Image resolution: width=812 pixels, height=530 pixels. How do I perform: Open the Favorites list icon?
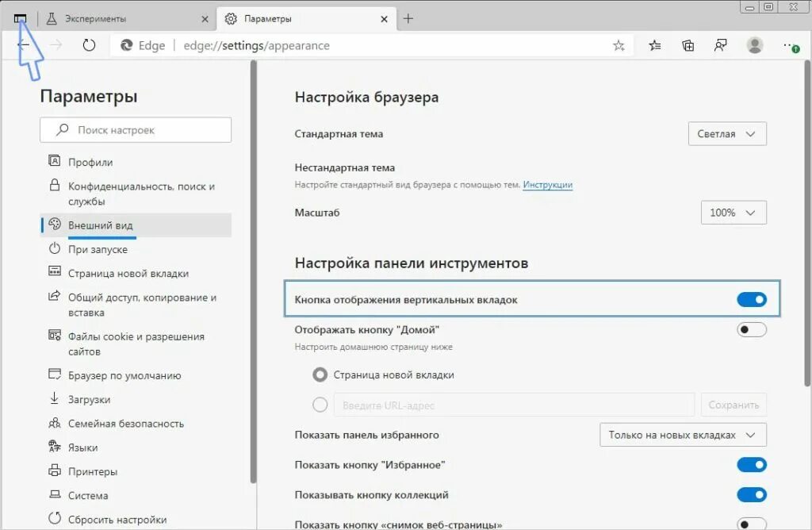pyautogui.click(x=654, y=45)
